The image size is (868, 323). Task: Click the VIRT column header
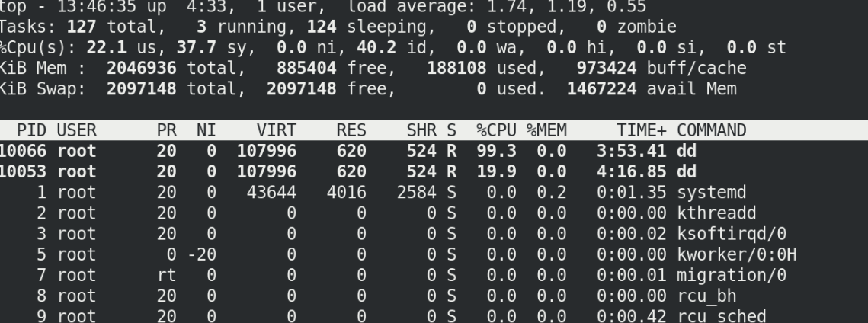point(276,130)
